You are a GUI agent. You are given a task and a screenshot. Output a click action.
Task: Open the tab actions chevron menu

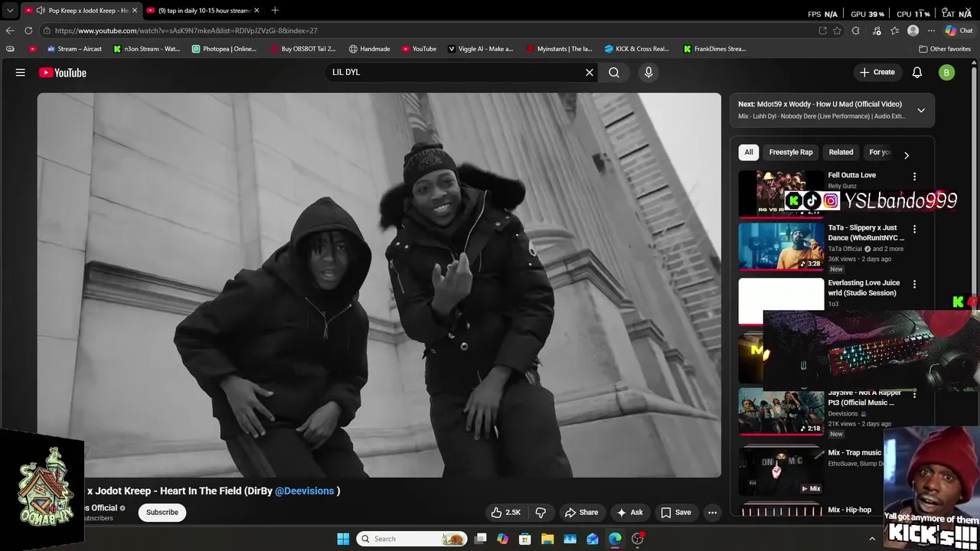tap(10, 11)
